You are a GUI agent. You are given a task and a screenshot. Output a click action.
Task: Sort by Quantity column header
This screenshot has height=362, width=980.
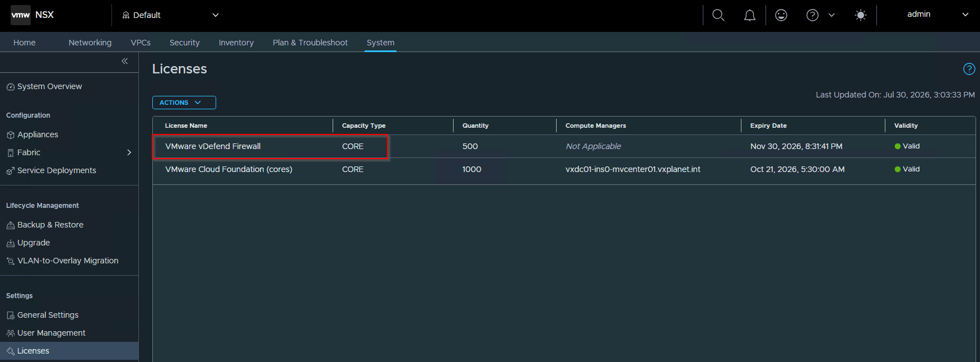(x=475, y=126)
